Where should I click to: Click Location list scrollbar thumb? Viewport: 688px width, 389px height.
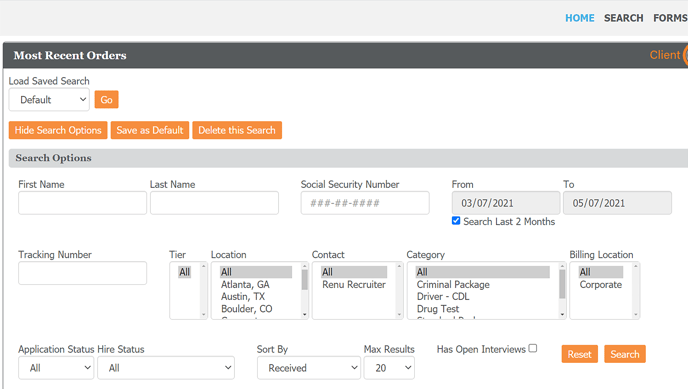point(305,279)
